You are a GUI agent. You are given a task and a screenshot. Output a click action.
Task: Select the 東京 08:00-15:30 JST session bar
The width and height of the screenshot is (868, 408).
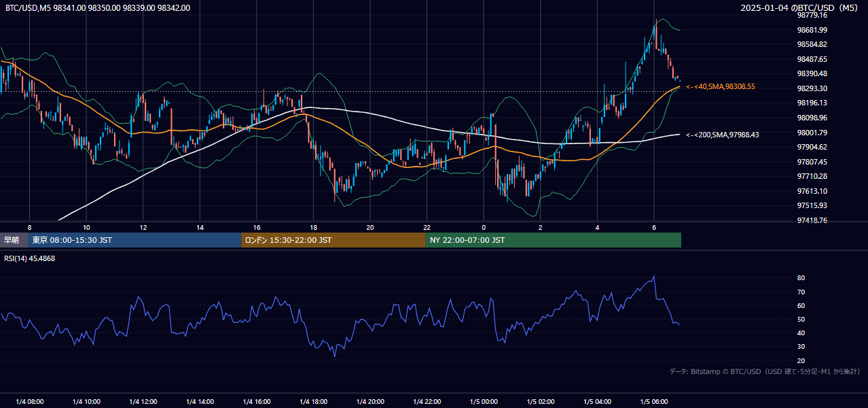pyautogui.click(x=134, y=240)
